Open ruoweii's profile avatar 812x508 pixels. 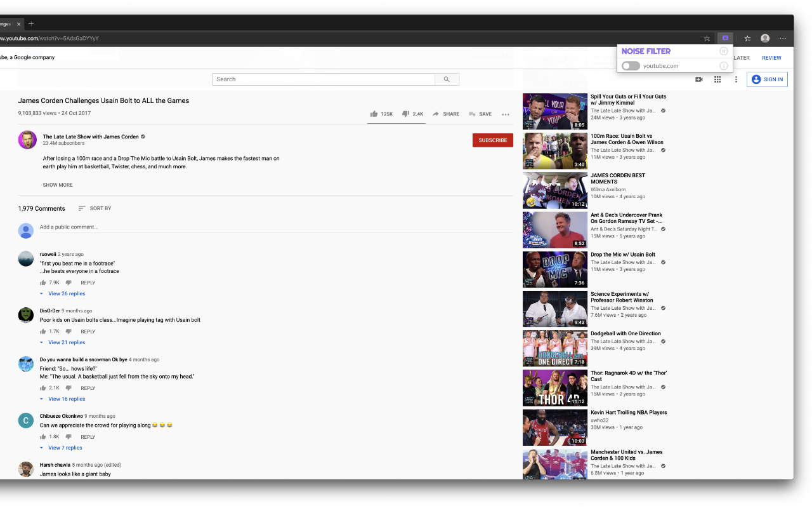coord(26,258)
